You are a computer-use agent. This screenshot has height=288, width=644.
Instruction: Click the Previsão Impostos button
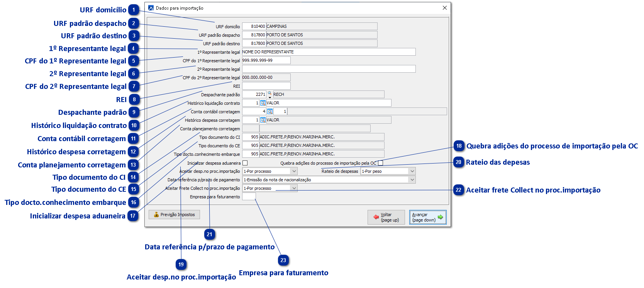[175, 215]
